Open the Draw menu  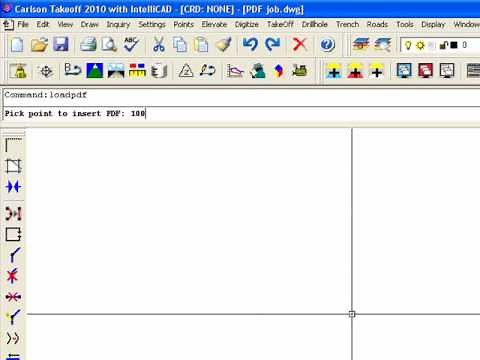(x=89, y=24)
